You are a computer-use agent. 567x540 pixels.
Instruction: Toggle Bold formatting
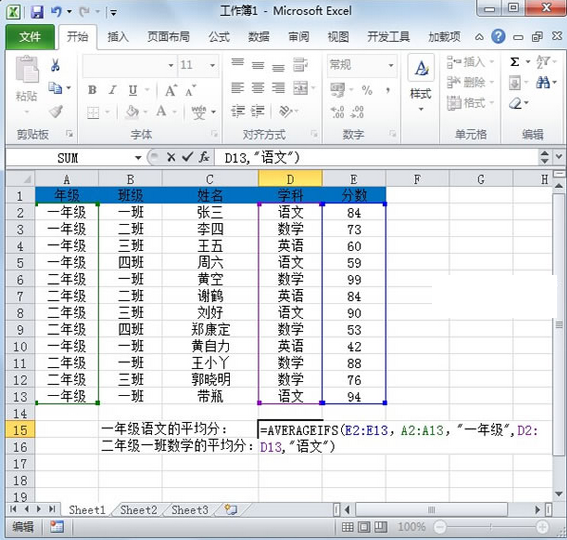point(92,90)
